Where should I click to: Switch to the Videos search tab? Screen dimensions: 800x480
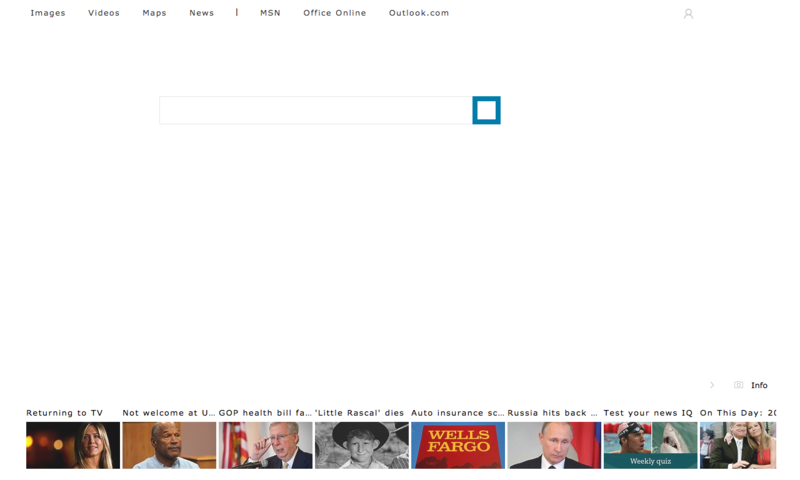104,13
